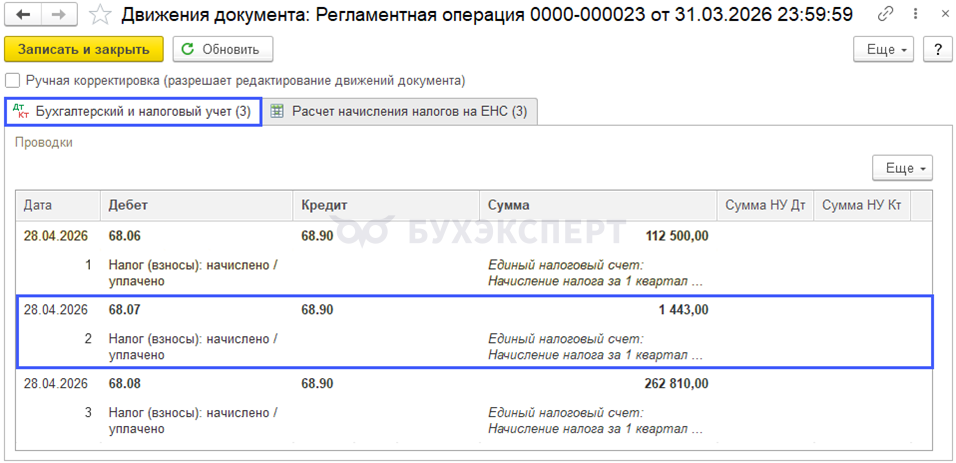Expand the Еще menu above the entries table
This screenshot has height=463, width=956.
[902, 168]
